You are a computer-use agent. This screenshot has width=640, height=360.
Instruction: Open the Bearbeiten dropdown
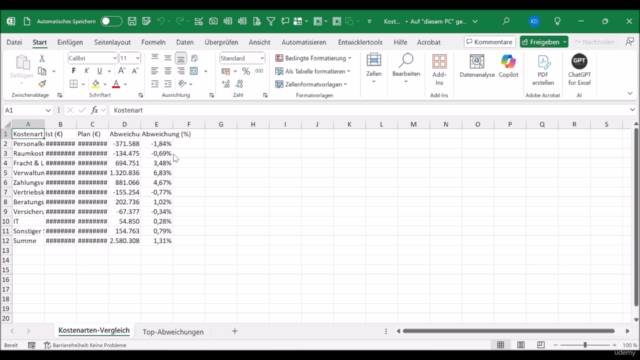[x=406, y=69]
